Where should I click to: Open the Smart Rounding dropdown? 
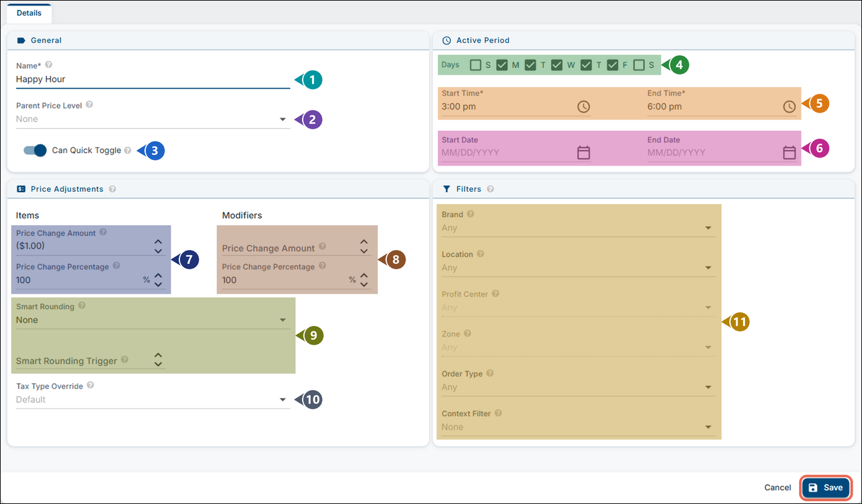click(x=153, y=320)
